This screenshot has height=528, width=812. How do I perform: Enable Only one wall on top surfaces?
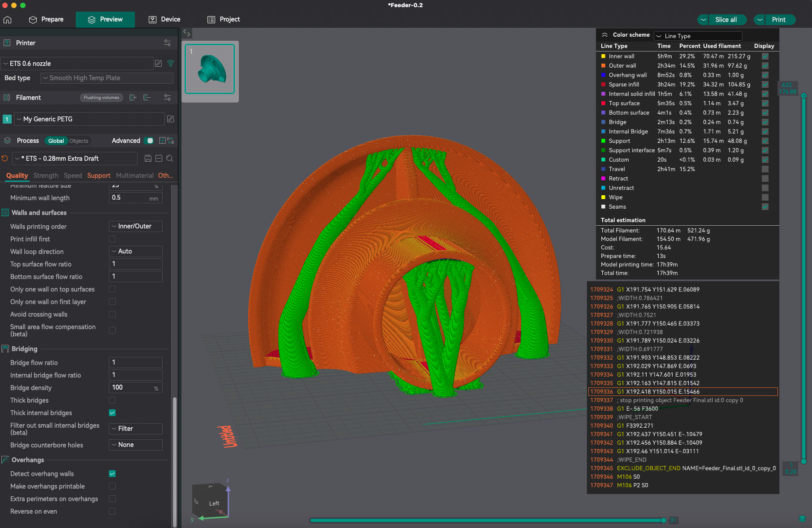click(112, 289)
